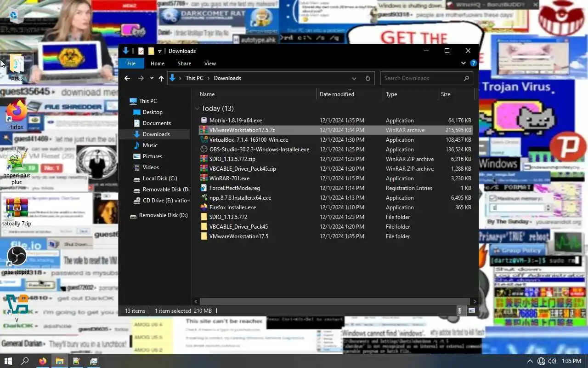Click the Properties quick access toolbar icon
This screenshot has width=588, height=368.
pyautogui.click(x=141, y=51)
